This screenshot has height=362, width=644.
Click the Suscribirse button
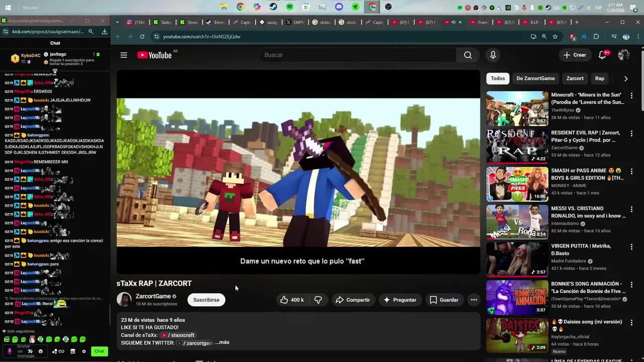point(206,300)
